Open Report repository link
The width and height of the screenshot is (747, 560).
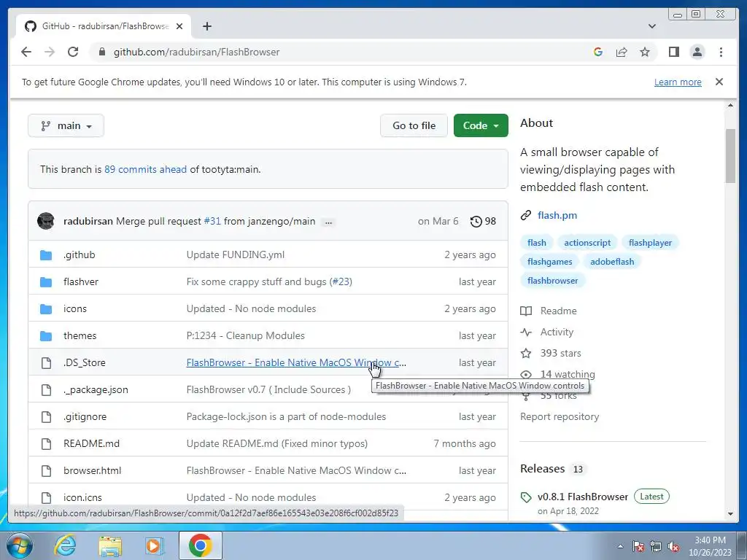[x=560, y=416]
